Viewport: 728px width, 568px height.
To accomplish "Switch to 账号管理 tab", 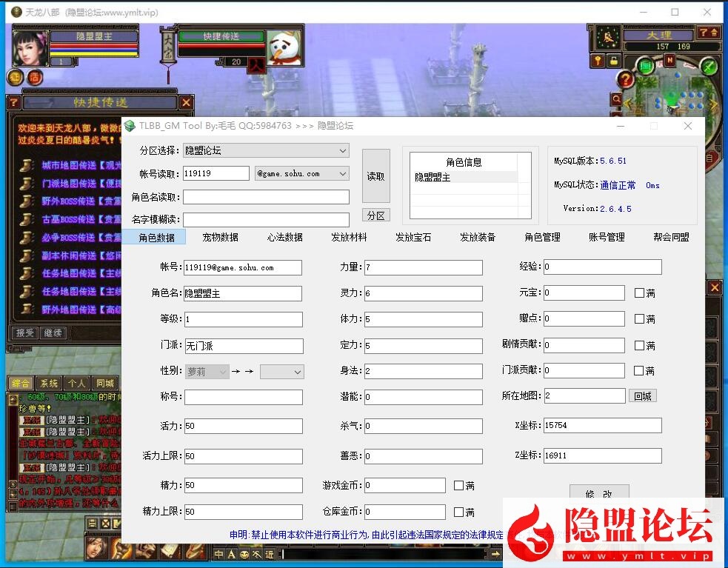I will [x=607, y=237].
